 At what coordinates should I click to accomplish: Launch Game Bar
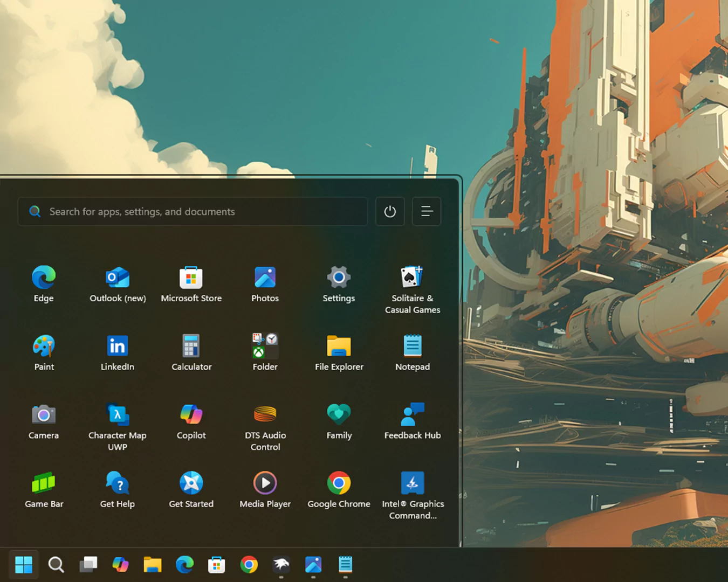point(44,490)
